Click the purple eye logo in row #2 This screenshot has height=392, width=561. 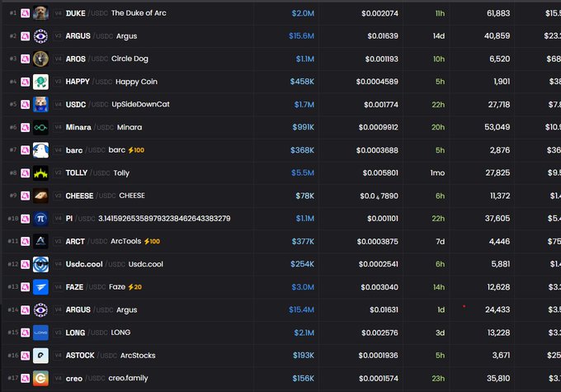pos(40,36)
